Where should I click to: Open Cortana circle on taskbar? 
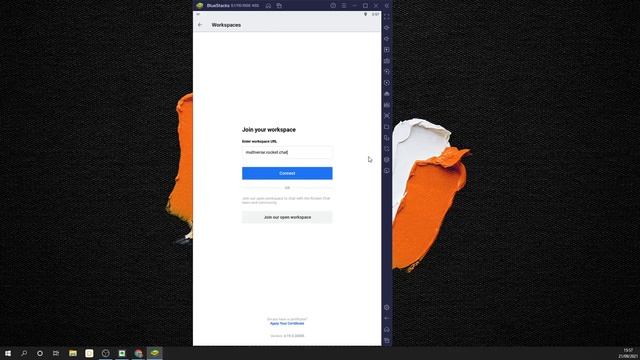pos(40,353)
